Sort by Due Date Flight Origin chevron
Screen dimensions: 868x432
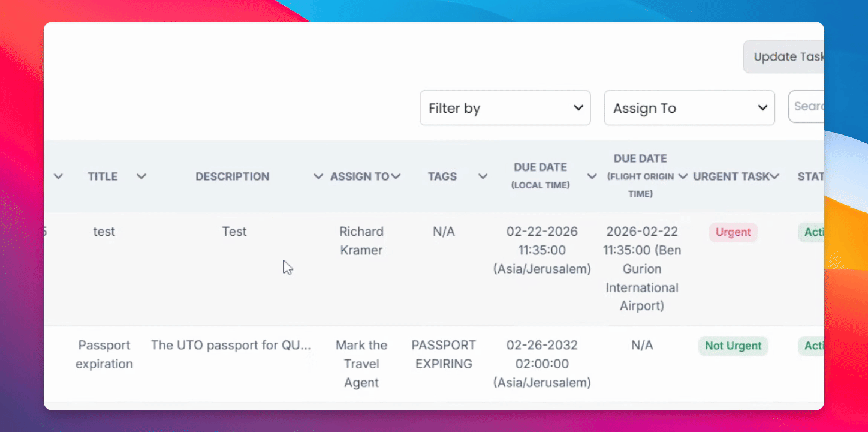682,176
